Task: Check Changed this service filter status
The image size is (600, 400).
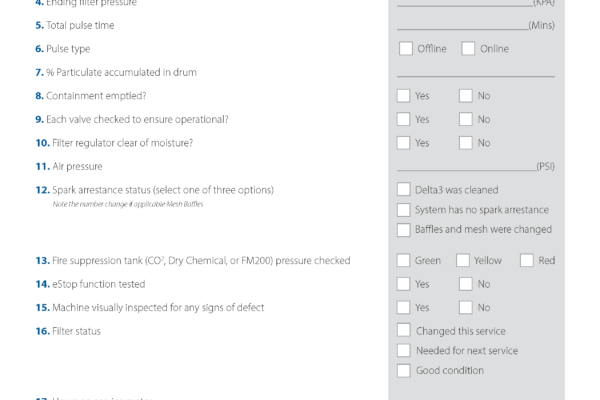Action: [x=403, y=330]
